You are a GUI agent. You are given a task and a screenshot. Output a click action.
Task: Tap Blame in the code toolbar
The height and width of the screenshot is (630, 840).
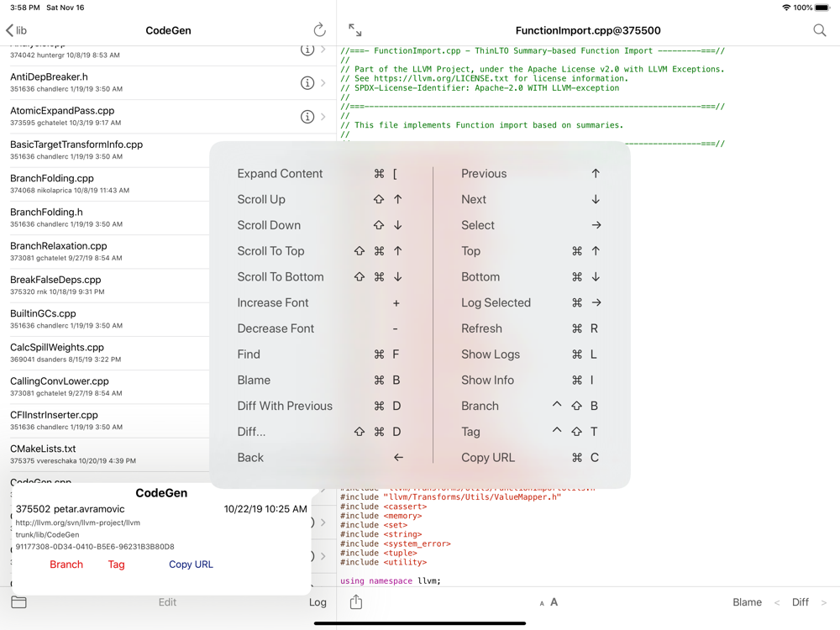click(748, 602)
